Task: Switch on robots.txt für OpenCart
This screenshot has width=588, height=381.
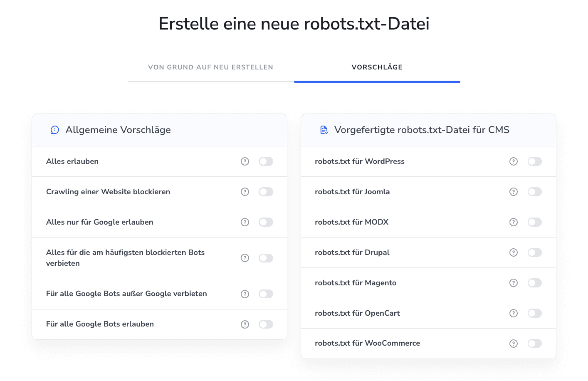Action: pyautogui.click(x=535, y=313)
